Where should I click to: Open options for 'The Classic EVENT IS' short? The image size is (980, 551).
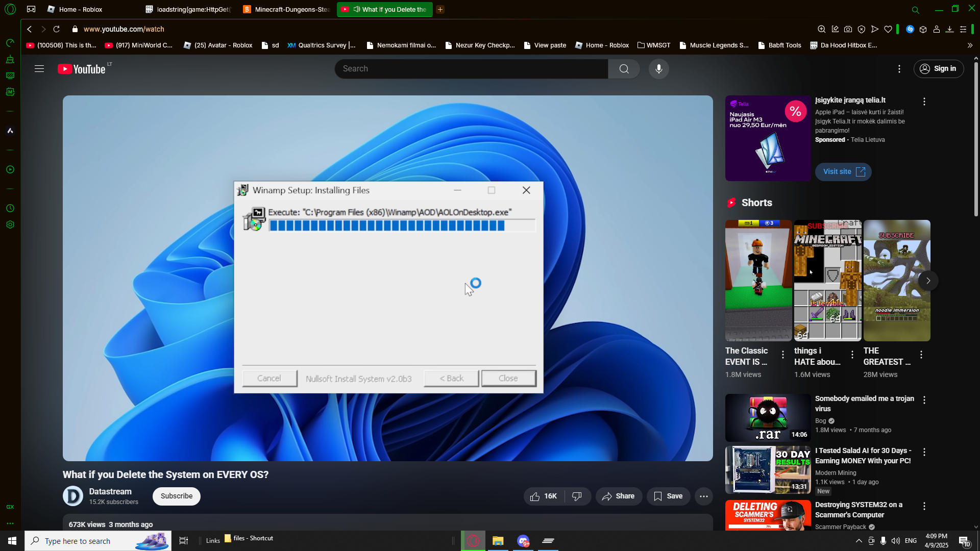click(x=783, y=355)
